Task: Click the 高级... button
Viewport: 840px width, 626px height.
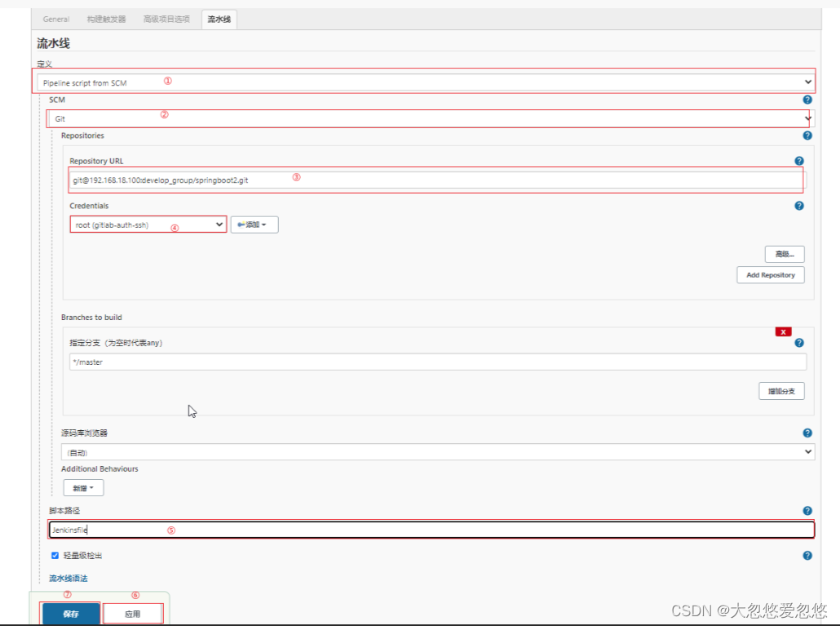Action: coord(785,254)
